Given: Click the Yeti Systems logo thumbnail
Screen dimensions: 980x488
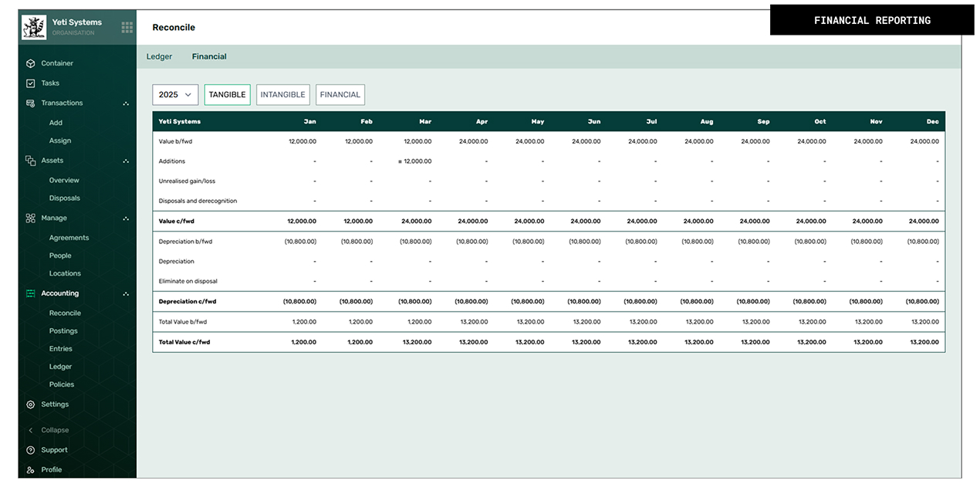Looking at the screenshot, I should point(33,26).
